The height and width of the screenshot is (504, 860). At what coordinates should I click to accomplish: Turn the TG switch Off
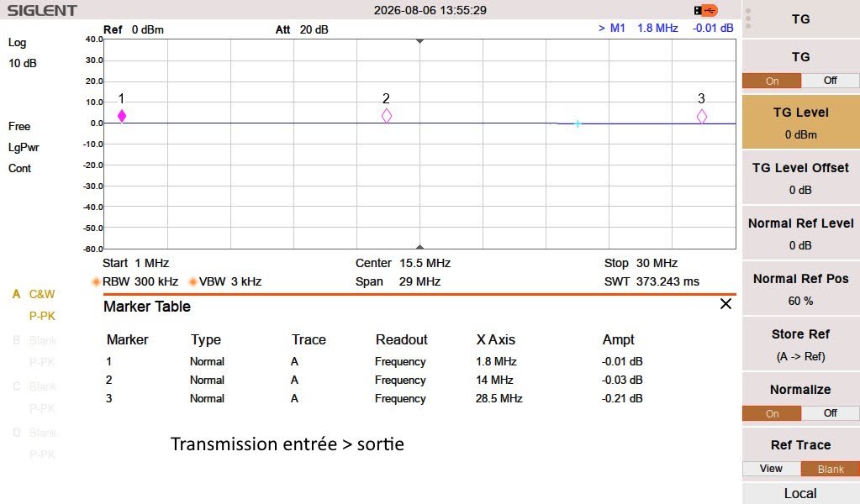pos(831,81)
